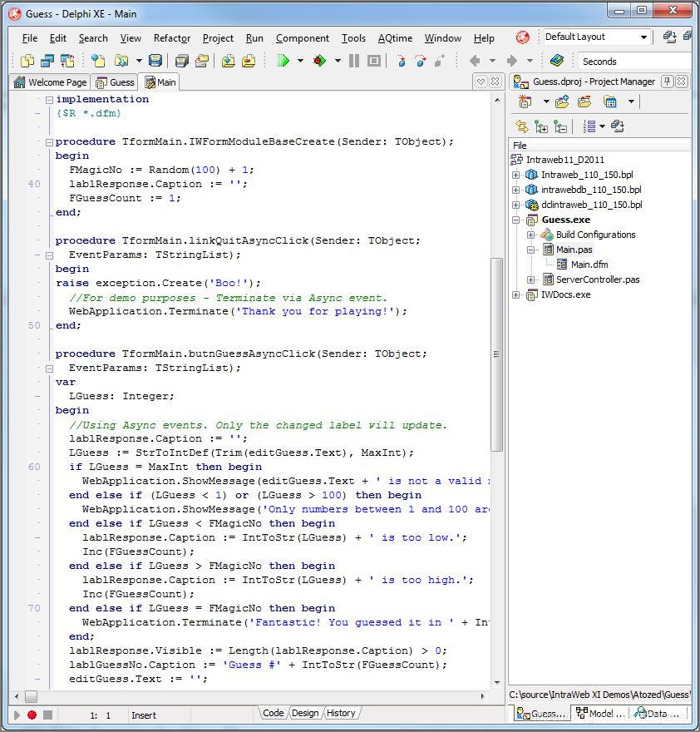Viewport: 700px width, 732px height.
Task: Open Project Manager's Sort list dropdown arrow
Action: pyautogui.click(x=602, y=126)
